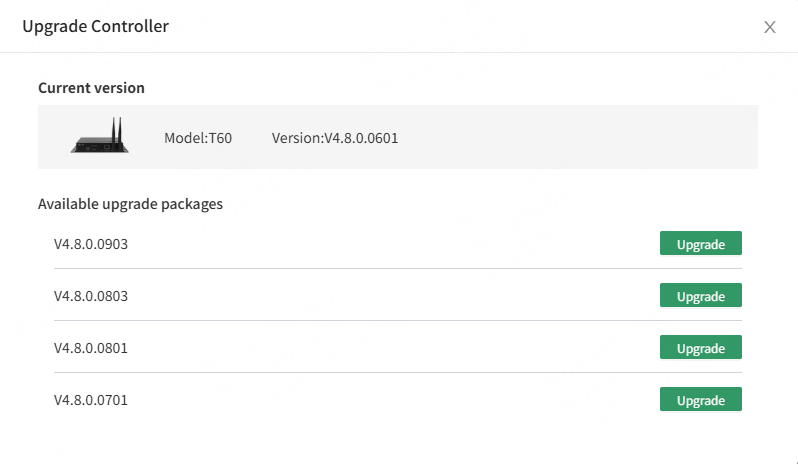This screenshot has width=798, height=464.
Task: Click Upgrade next to V4.8.0.0701
Action: (x=701, y=399)
